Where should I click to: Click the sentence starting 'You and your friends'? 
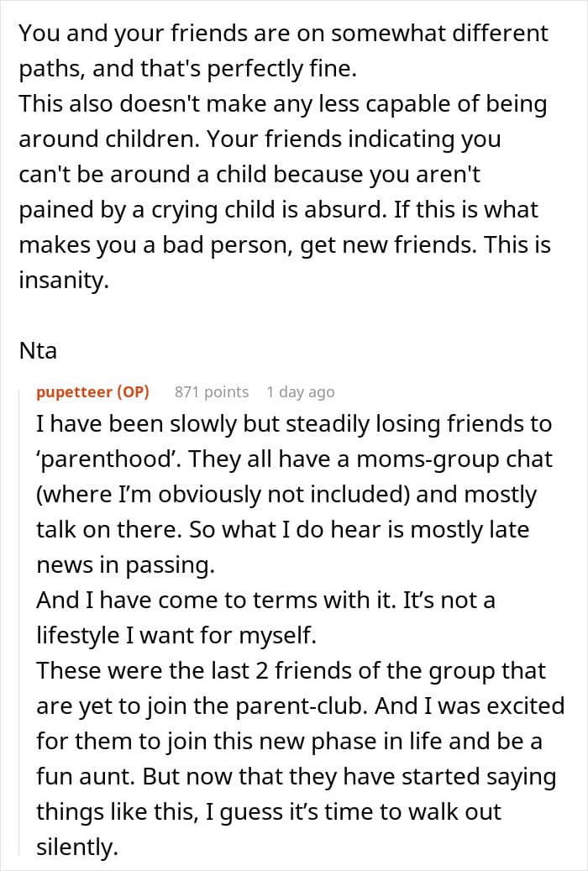pos(283,34)
